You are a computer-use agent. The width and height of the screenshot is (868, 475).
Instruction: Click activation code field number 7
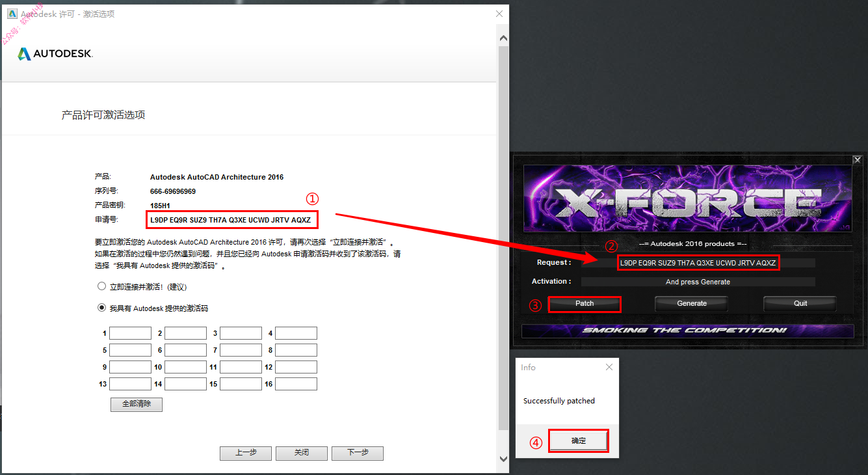coord(241,350)
